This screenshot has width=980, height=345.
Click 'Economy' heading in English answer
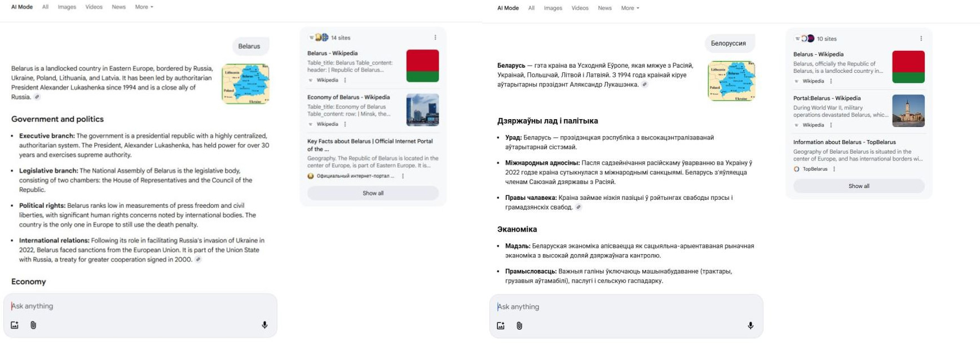[29, 282]
